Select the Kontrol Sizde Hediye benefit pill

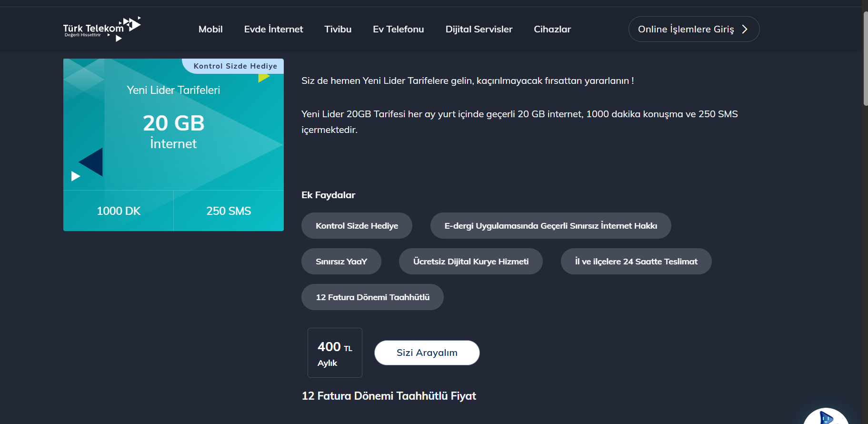point(357,226)
